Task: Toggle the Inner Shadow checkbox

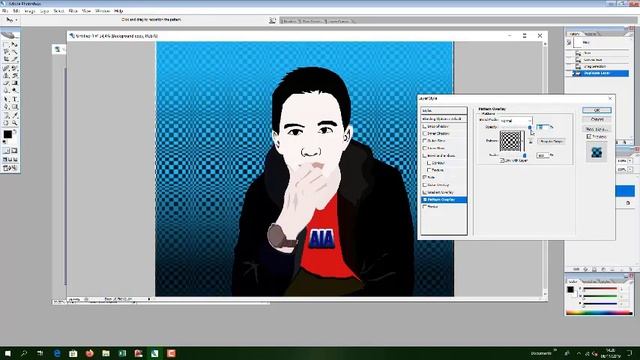Action: click(424, 133)
